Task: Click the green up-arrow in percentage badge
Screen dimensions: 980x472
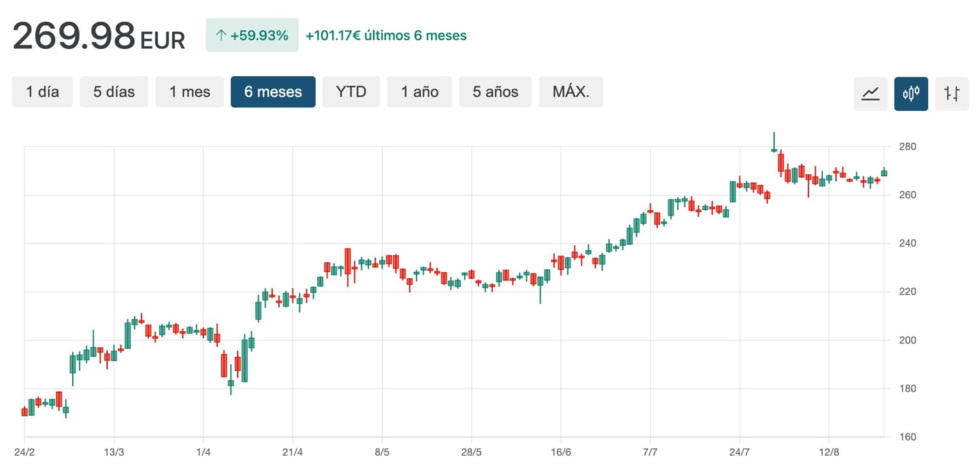Action: (x=220, y=35)
